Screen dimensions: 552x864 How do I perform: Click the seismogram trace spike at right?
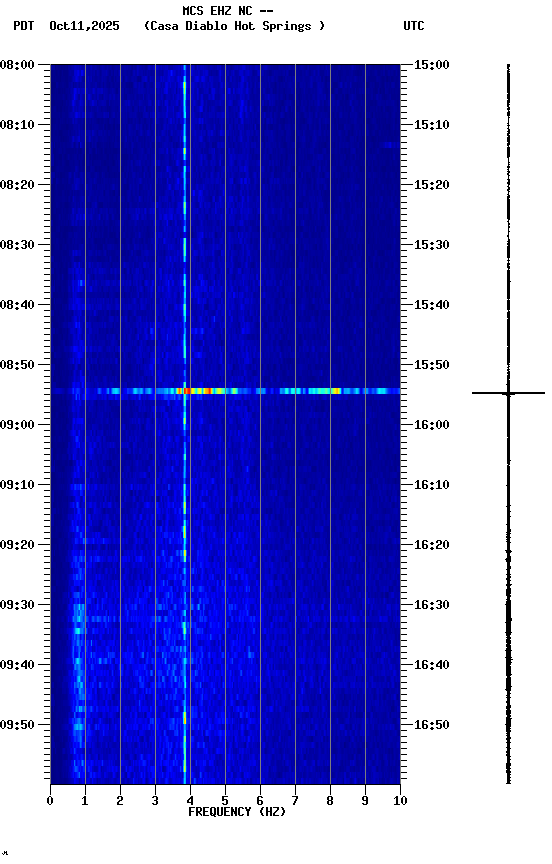coord(508,393)
